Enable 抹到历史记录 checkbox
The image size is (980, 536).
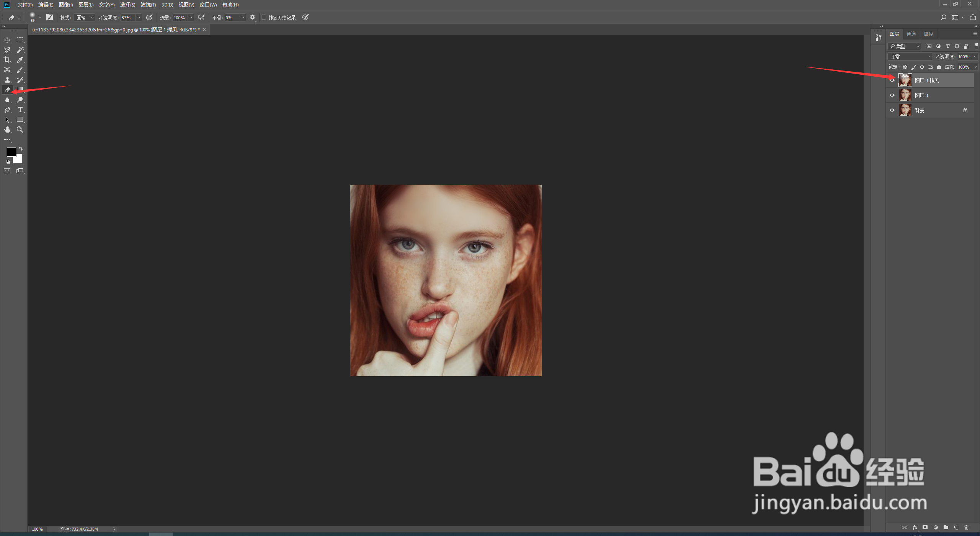click(263, 17)
